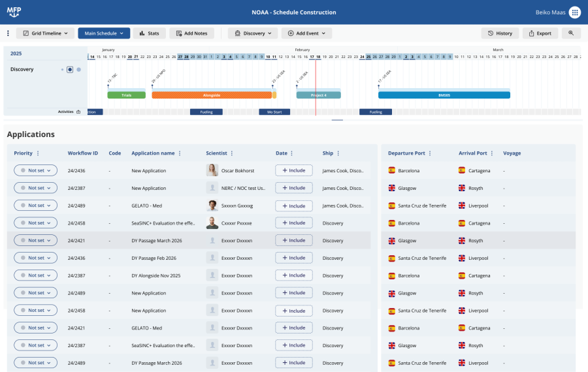Open the History panel
This screenshot has height=372, width=588.
tap(500, 33)
